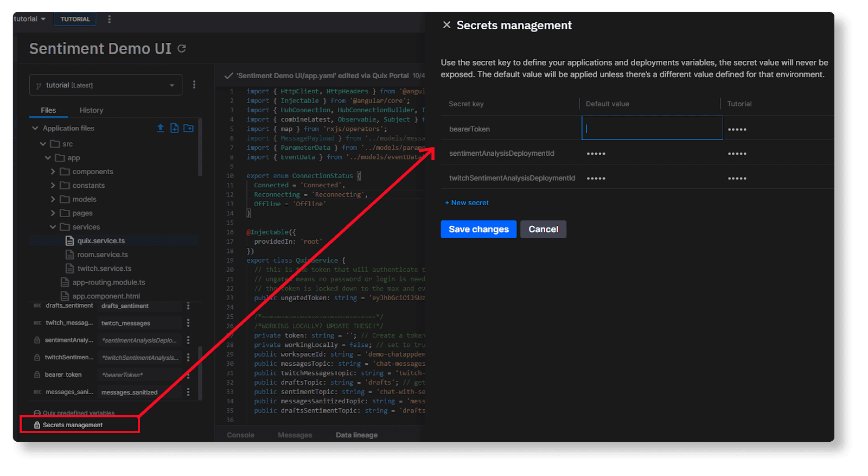Expand the components folder
The width and height of the screenshot is (868, 476).
[x=53, y=172]
